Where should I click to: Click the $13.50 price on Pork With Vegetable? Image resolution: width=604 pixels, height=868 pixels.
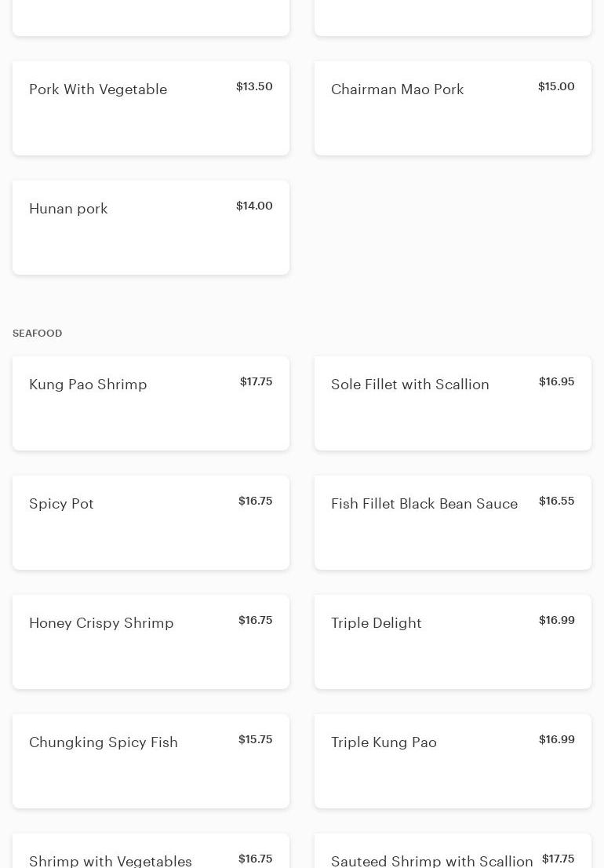(254, 86)
